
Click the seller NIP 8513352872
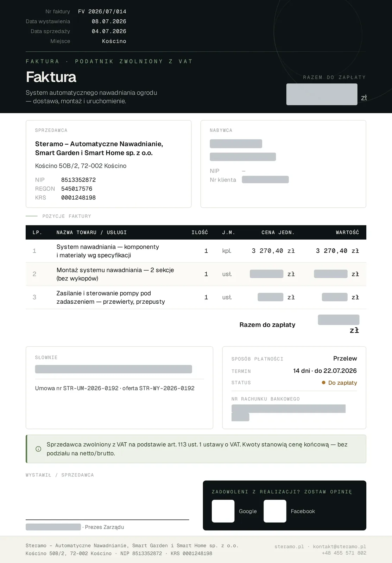(x=78, y=180)
